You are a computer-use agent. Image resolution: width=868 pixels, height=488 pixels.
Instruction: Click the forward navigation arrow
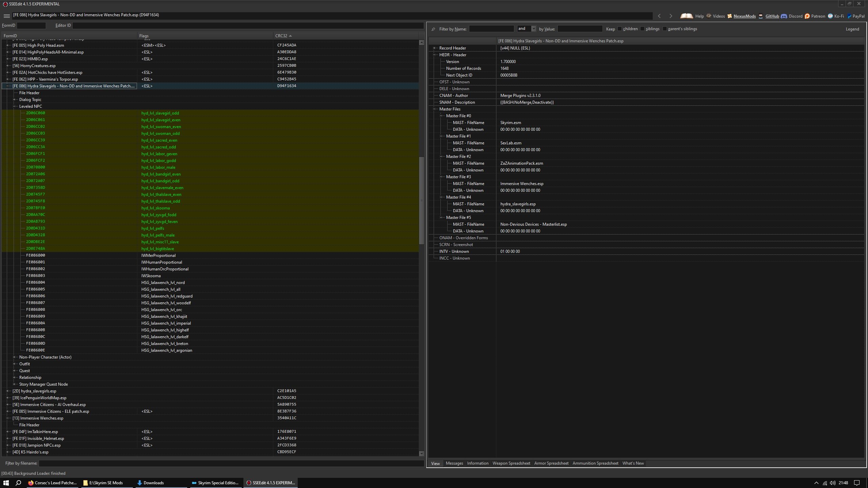670,16
